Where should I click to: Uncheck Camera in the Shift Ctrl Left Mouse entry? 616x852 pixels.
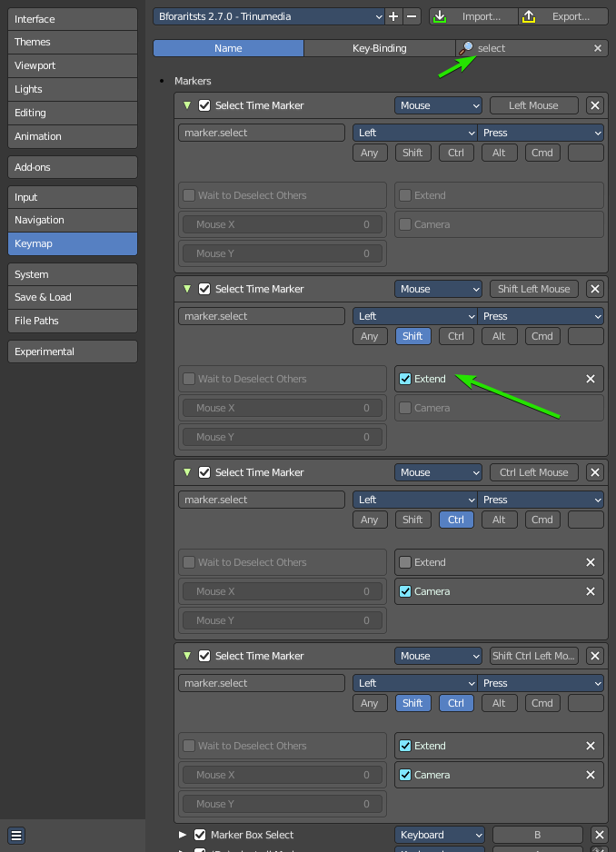(405, 775)
